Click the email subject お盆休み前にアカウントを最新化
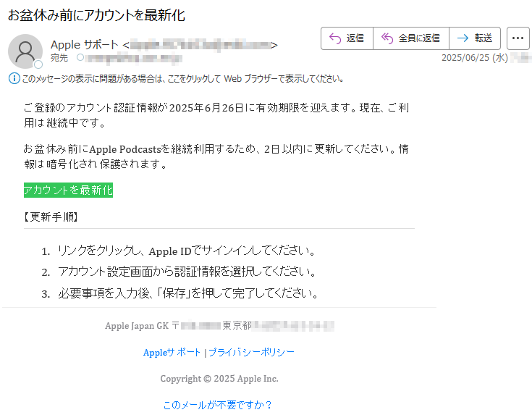Image resolution: width=532 pixels, height=415 pixels. (96, 15)
